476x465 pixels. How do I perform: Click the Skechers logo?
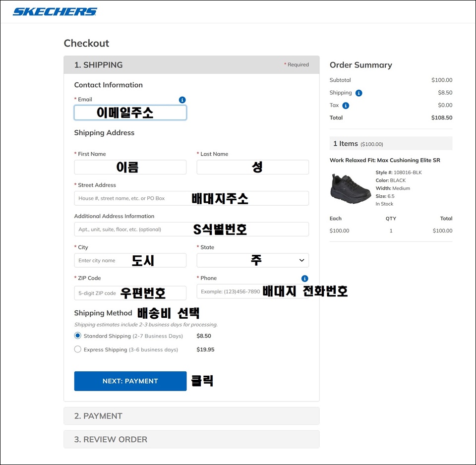point(55,11)
